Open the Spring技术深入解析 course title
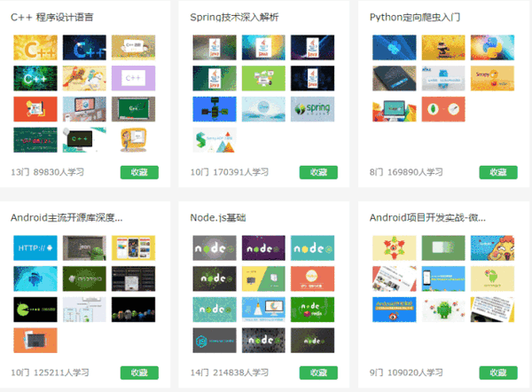Viewport: 532px width, 392px height. click(x=234, y=17)
